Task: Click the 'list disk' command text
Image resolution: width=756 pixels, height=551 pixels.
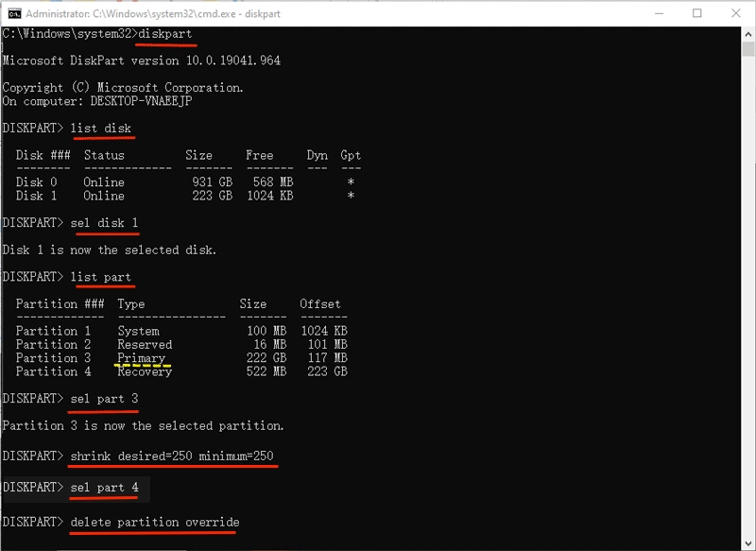Action: coord(101,128)
